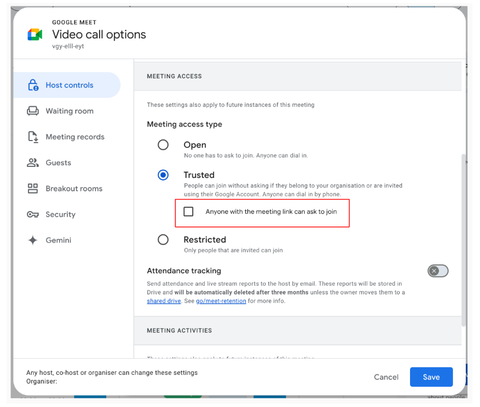
Task: Open the Gemini sparkle icon
Action: pos(33,240)
